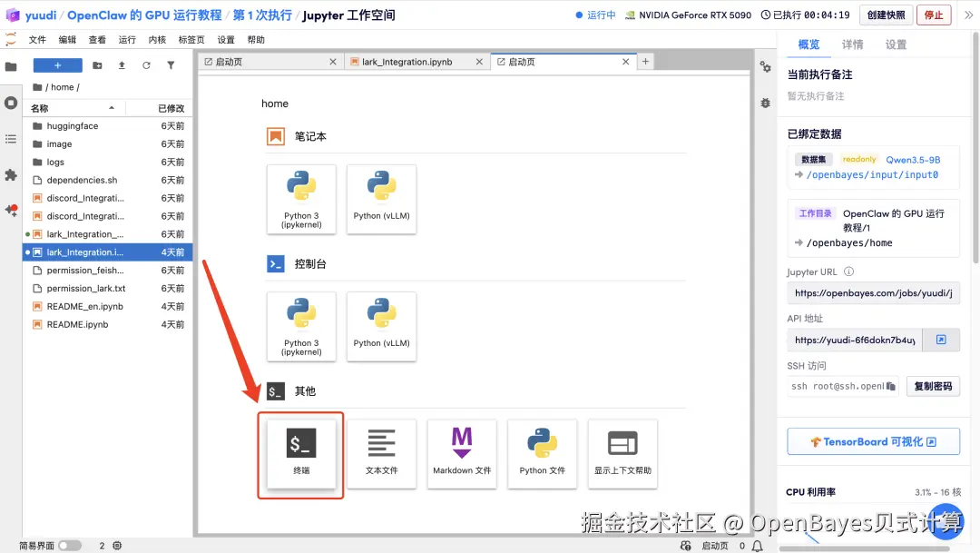Image resolution: width=980 pixels, height=553 pixels.
Task: Create a new Python file
Action: (542, 454)
